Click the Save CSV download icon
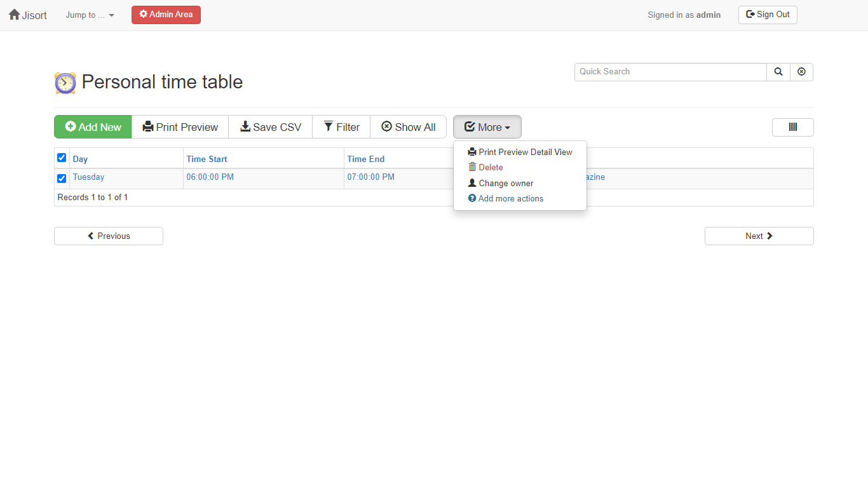 click(x=245, y=126)
